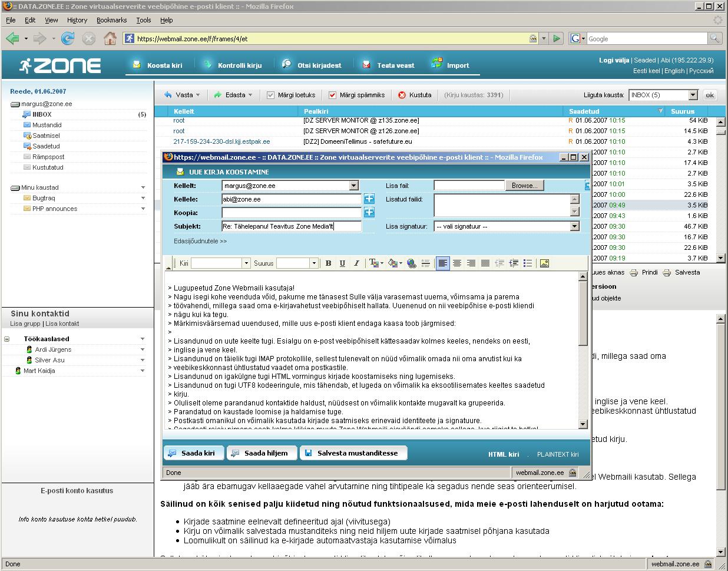The width and height of the screenshot is (728, 571).
Task: Open the History menu
Action: [x=77, y=20]
